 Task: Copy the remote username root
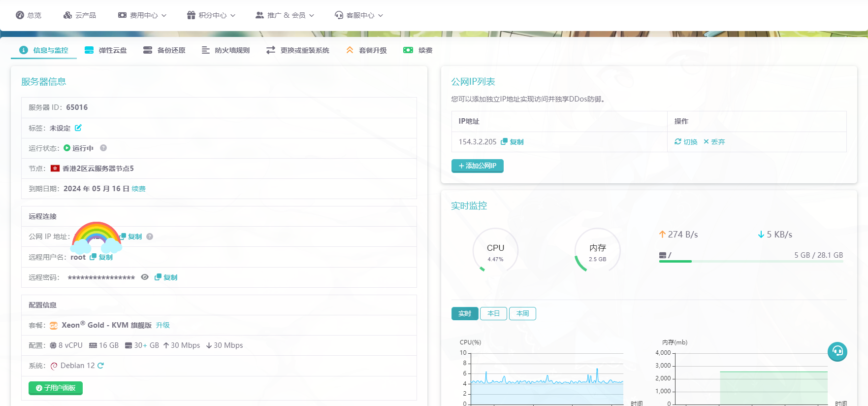(101, 257)
